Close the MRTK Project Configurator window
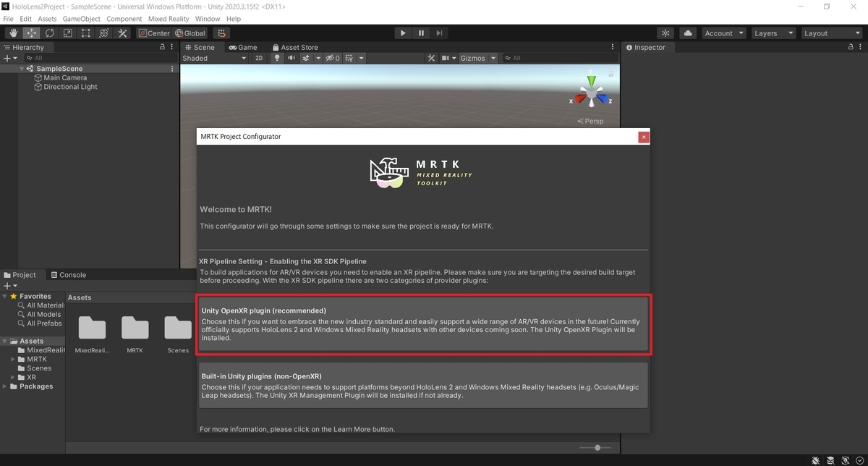The width and height of the screenshot is (868, 466). [x=644, y=136]
